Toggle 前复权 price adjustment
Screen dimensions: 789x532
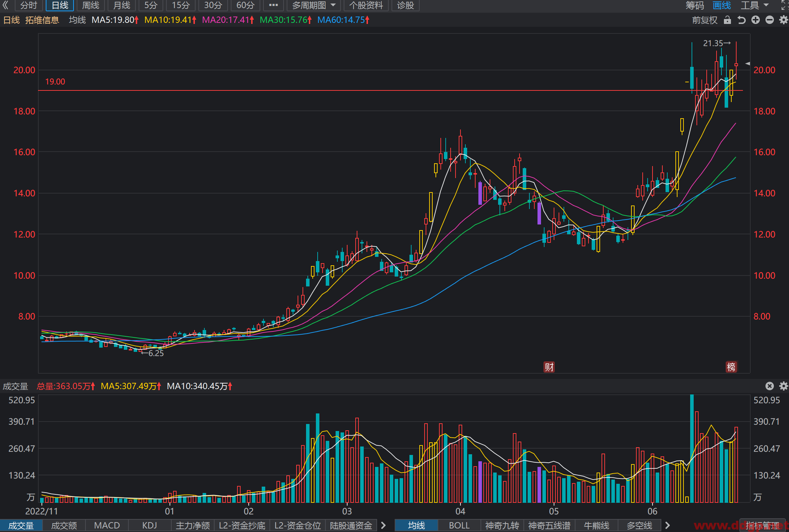(x=705, y=20)
